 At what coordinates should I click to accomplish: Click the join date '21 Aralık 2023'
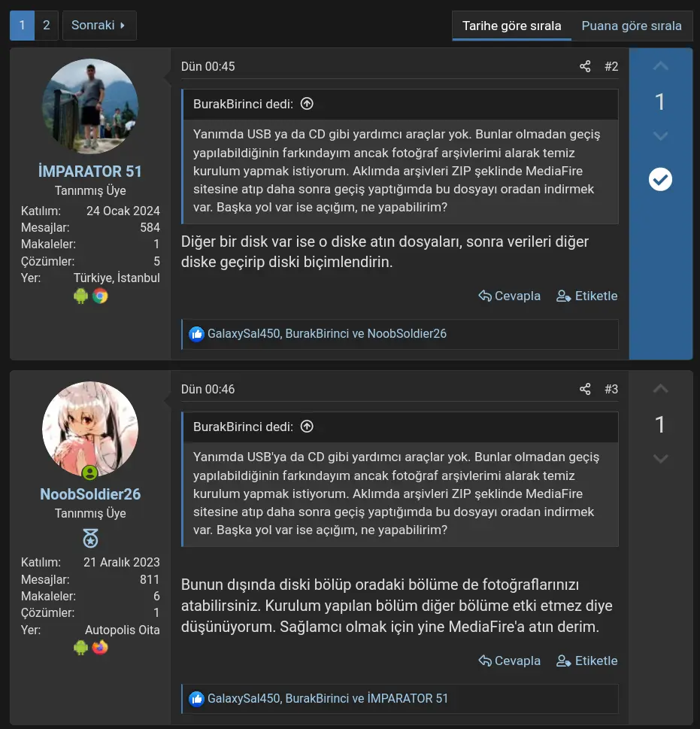(x=122, y=563)
